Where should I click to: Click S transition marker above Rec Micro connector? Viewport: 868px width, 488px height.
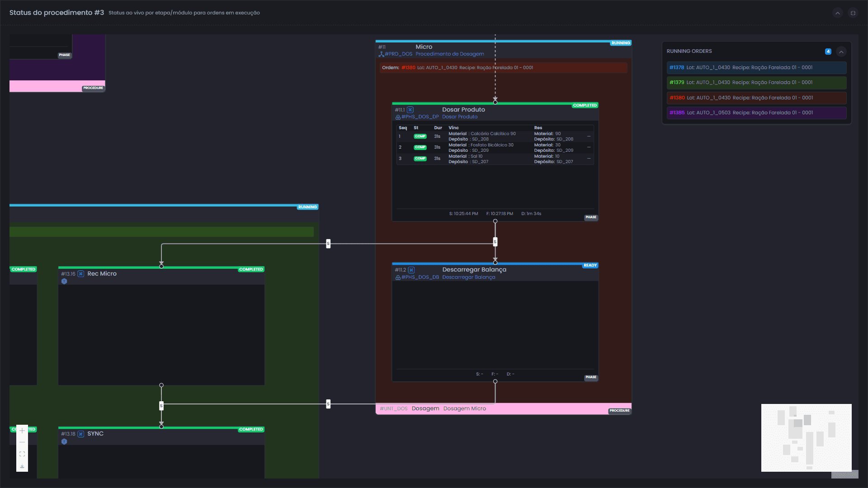[x=328, y=244]
